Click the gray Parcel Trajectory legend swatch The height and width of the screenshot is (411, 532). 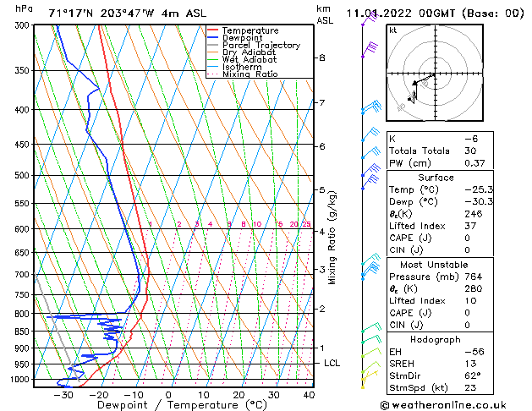coord(213,45)
